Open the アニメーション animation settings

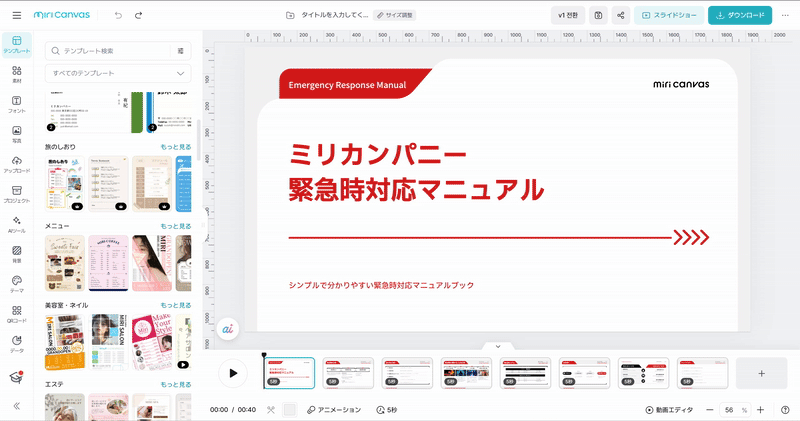334,410
